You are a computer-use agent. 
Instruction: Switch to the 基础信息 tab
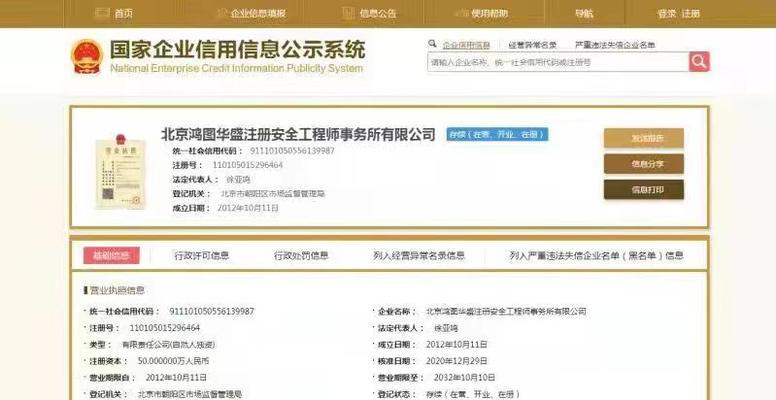click(x=111, y=255)
